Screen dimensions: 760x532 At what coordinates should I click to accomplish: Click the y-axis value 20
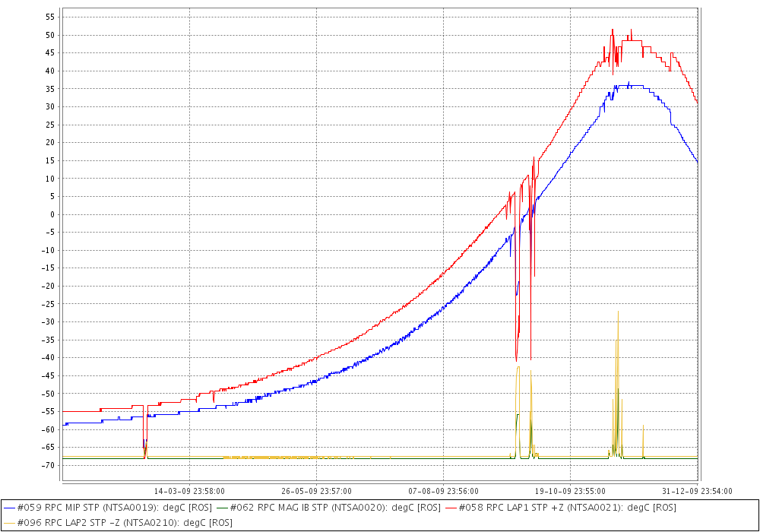click(x=50, y=142)
